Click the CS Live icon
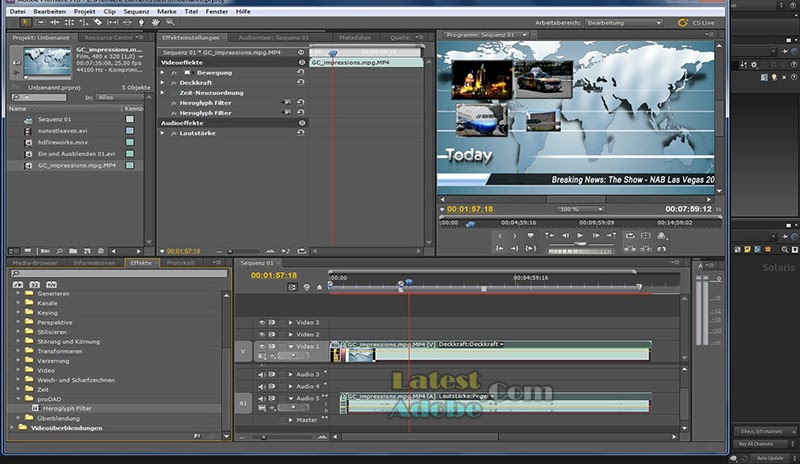800x464 pixels. (x=683, y=22)
